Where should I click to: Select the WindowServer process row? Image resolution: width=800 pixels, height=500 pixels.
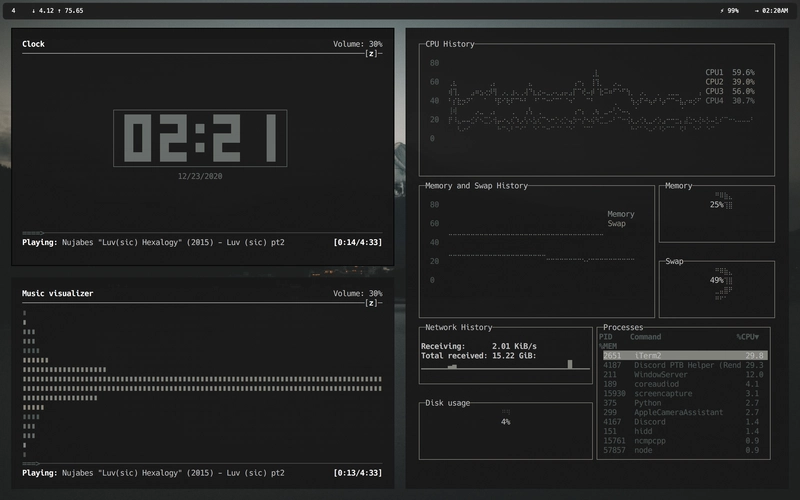point(683,374)
